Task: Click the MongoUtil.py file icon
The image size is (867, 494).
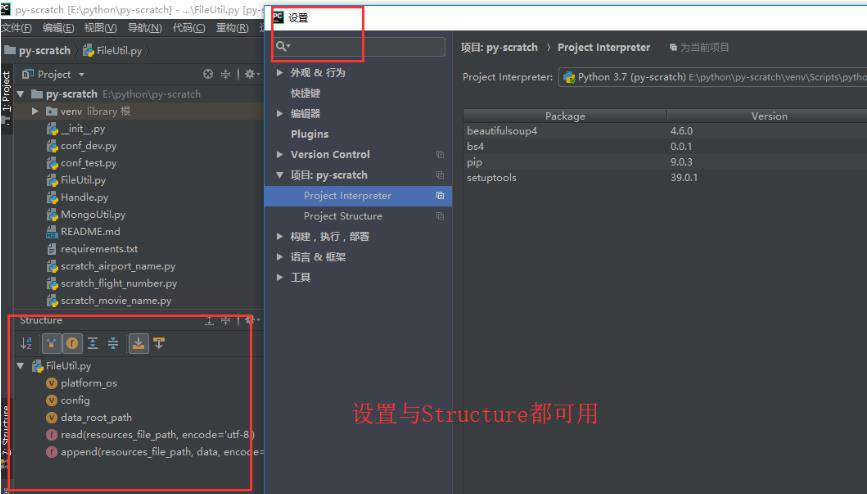Action: (53, 215)
